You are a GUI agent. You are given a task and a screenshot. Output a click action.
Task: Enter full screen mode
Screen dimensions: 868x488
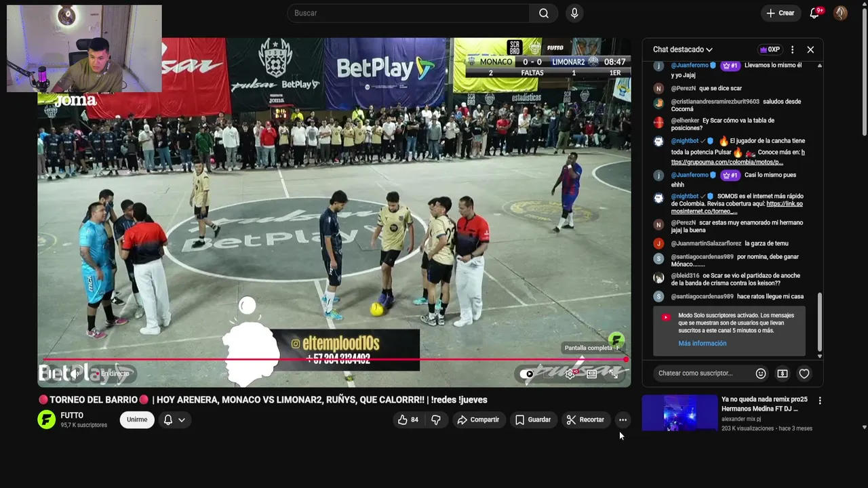click(x=614, y=373)
